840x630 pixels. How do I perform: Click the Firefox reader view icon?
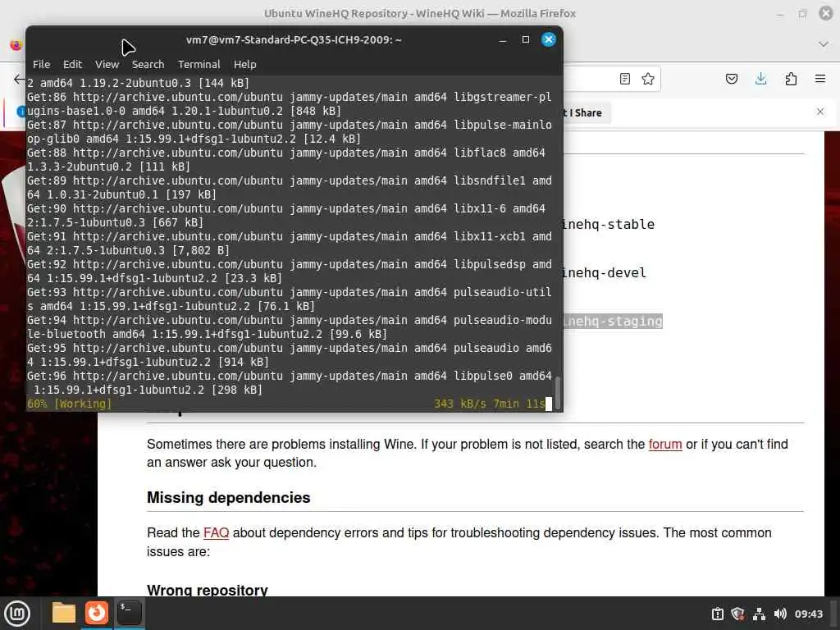pos(624,80)
